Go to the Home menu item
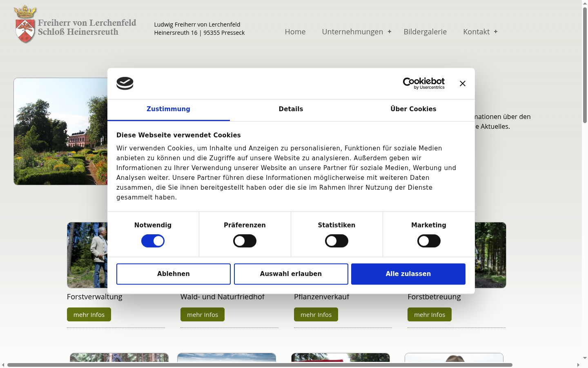Screen dimensions: 588x368 point(295,32)
